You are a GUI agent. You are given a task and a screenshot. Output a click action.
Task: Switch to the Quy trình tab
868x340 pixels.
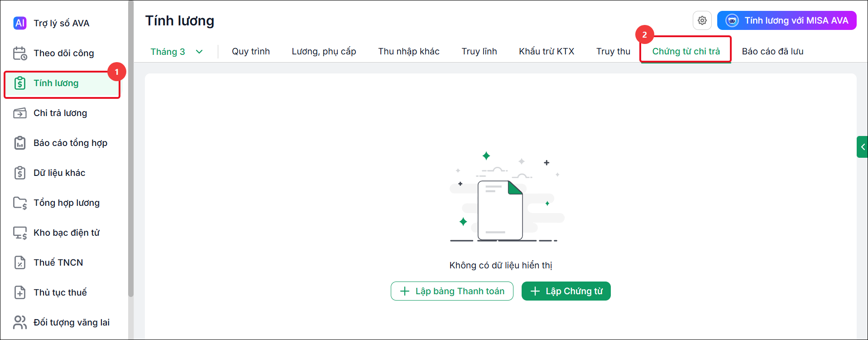tap(251, 52)
